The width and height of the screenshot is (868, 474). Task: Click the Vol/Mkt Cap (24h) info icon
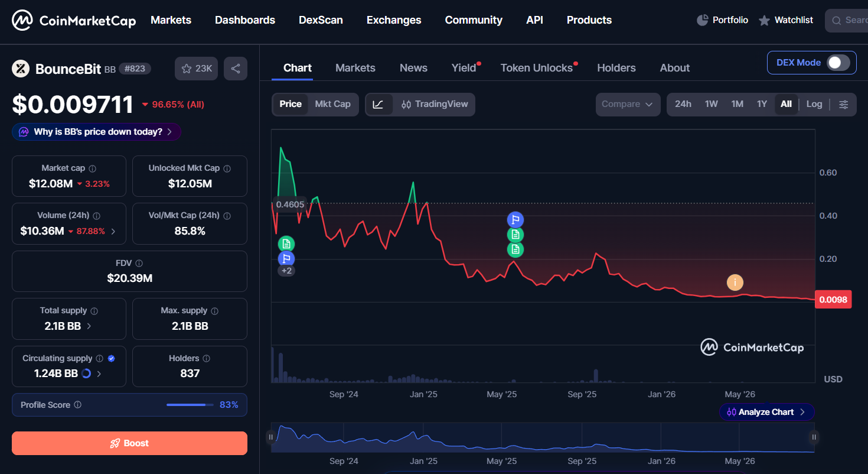pos(227,216)
